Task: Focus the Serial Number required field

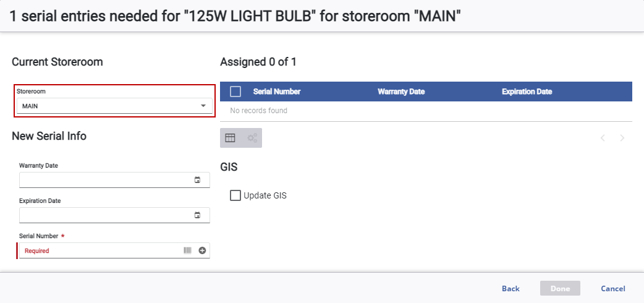Action: coord(99,250)
